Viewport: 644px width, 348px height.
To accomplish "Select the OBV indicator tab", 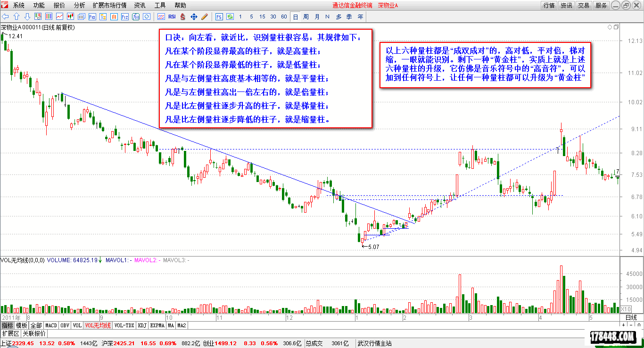I will [65, 325].
